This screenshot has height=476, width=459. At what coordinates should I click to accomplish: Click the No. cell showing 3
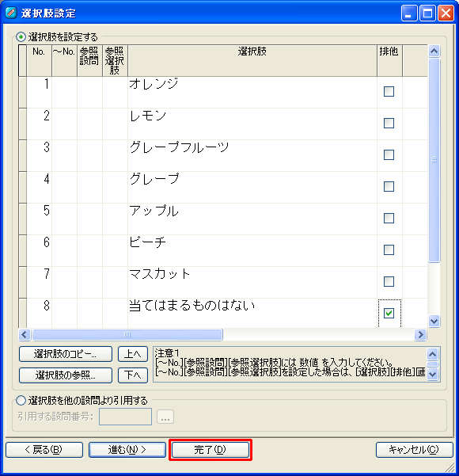39,155
